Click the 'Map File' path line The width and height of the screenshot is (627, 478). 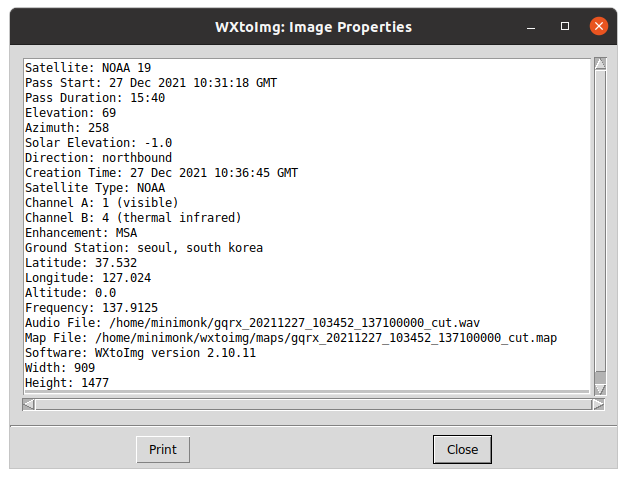[291, 338]
